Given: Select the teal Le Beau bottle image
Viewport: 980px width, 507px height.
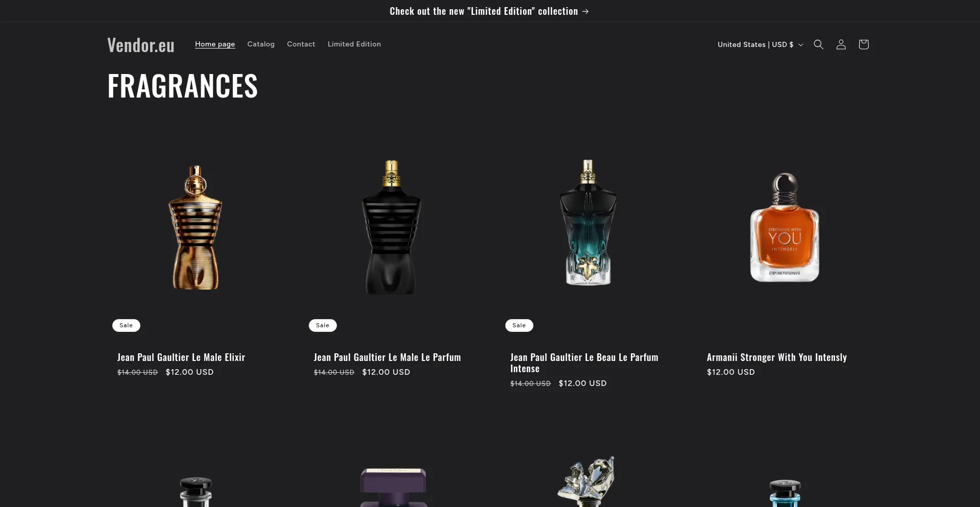Looking at the screenshot, I should pos(588,223).
